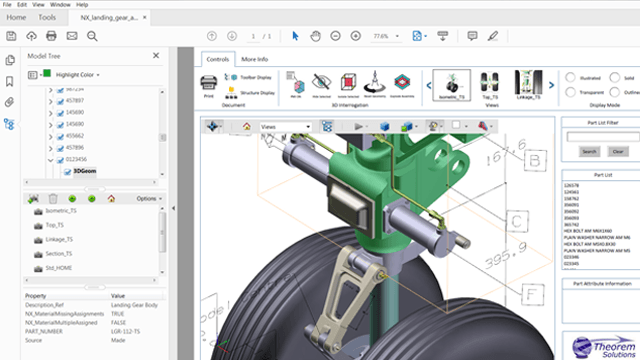
Task: Switch to the Home tab
Action: coord(16,17)
